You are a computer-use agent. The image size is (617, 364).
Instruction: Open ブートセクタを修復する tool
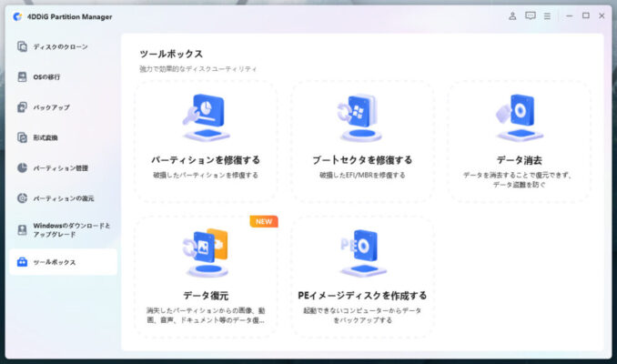[362, 142]
